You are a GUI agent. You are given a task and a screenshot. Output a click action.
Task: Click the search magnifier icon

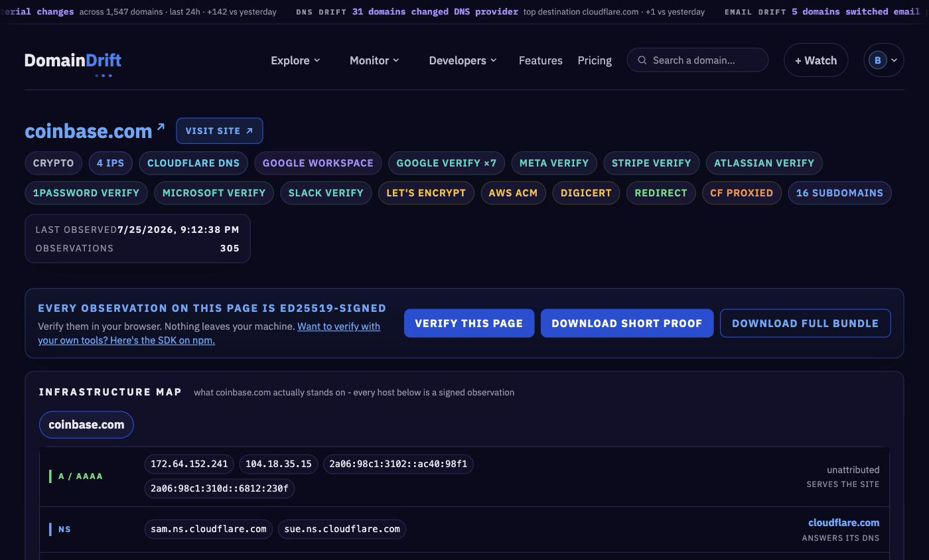[x=642, y=60]
